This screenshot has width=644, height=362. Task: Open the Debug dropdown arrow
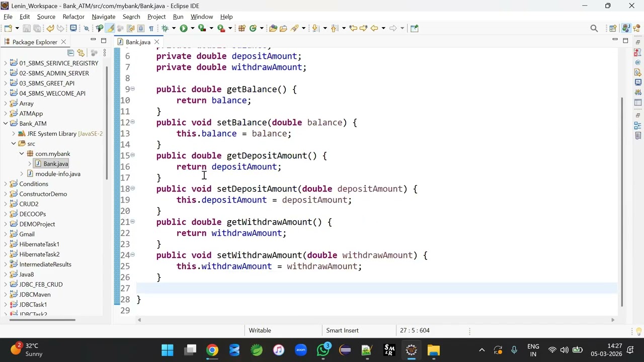[x=174, y=28]
